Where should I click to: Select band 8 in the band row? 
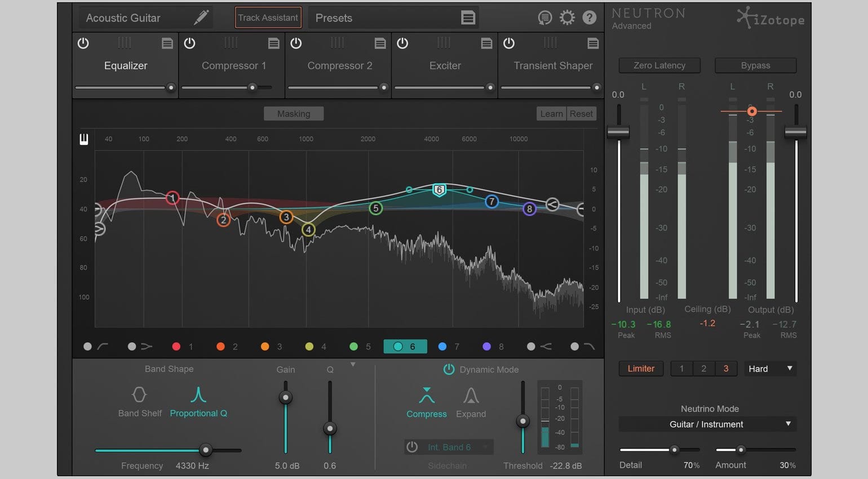(494, 347)
